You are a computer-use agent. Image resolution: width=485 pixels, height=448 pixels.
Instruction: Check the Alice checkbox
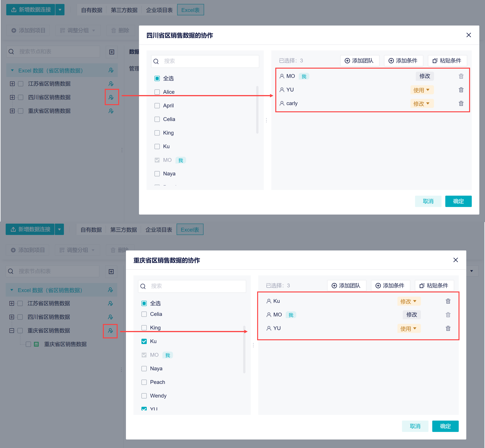157,92
